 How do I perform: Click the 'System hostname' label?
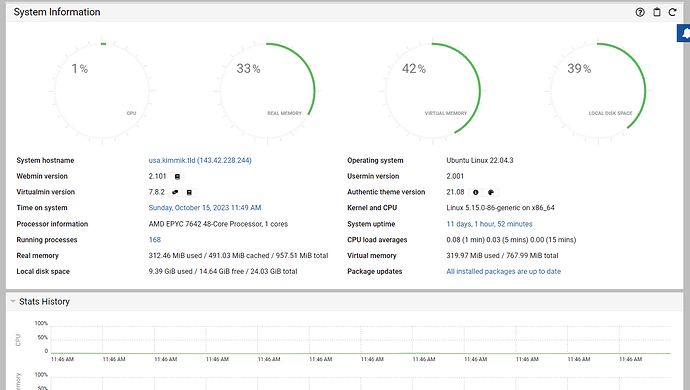coord(45,160)
